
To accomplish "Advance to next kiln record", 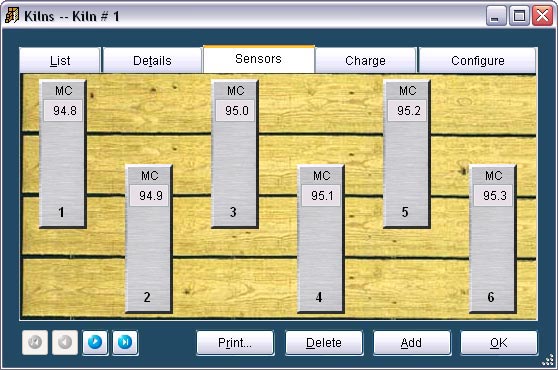I will click(95, 342).
